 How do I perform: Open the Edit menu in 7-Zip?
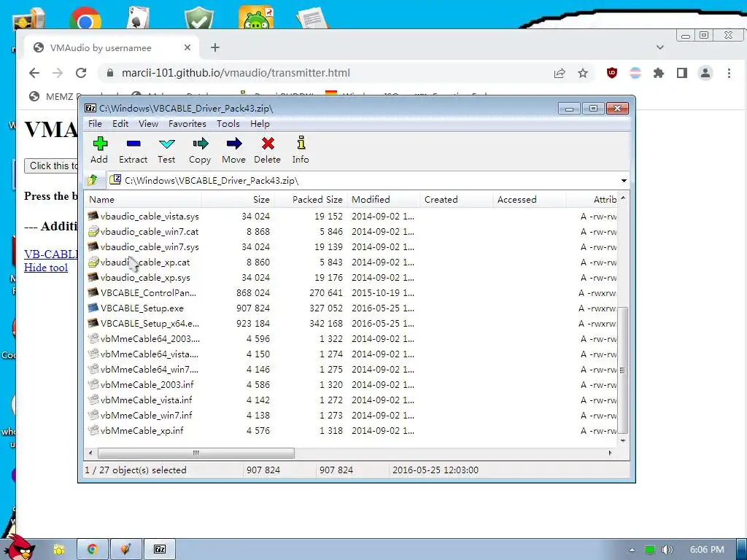click(120, 124)
